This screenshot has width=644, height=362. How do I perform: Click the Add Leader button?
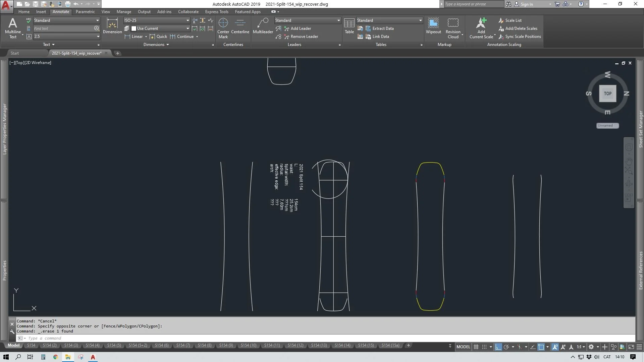pyautogui.click(x=301, y=28)
